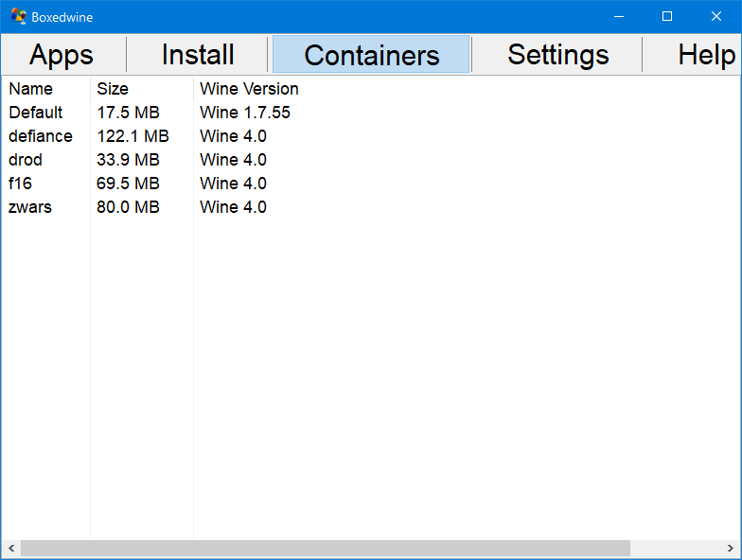The image size is (742, 560).
Task: Select the Containers tab
Action: coord(371,55)
